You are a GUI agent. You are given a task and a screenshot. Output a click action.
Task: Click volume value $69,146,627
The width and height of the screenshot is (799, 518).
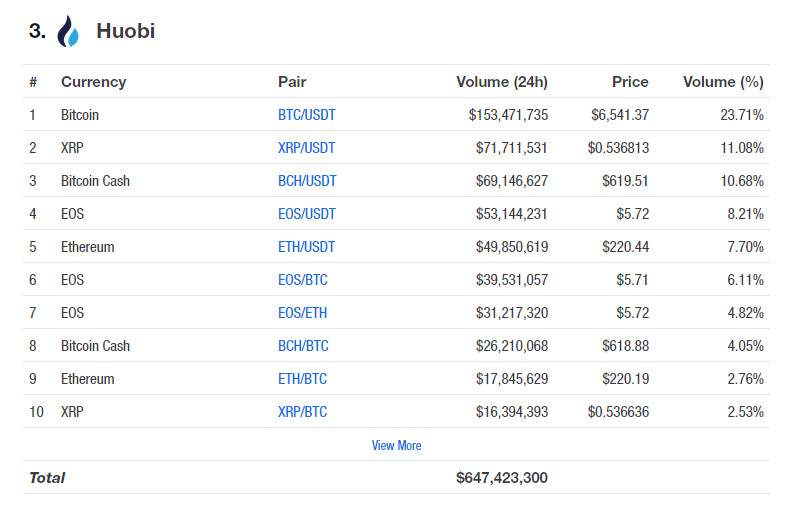pyautogui.click(x=512, y=181)
